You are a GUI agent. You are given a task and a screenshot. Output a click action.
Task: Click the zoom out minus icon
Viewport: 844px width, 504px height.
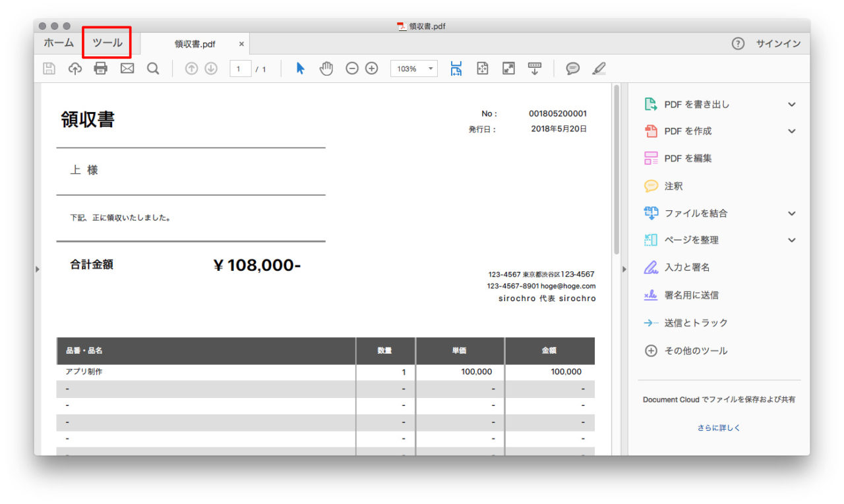tap(352, 69)
